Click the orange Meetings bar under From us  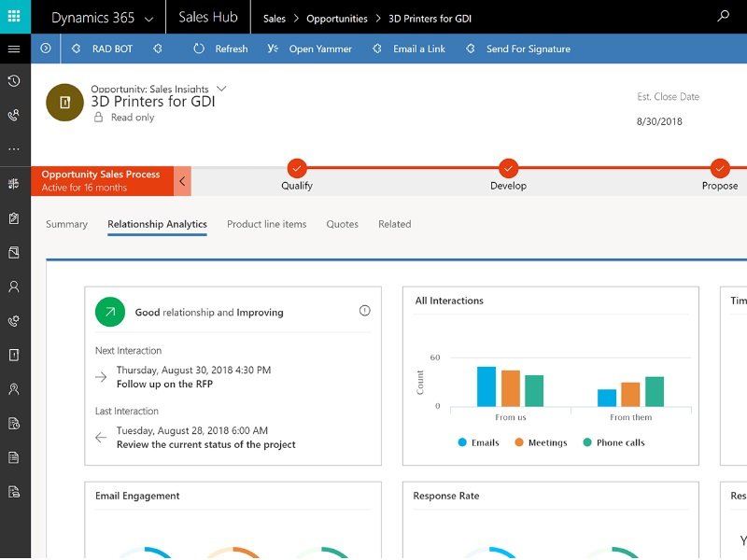click(511, 388)
